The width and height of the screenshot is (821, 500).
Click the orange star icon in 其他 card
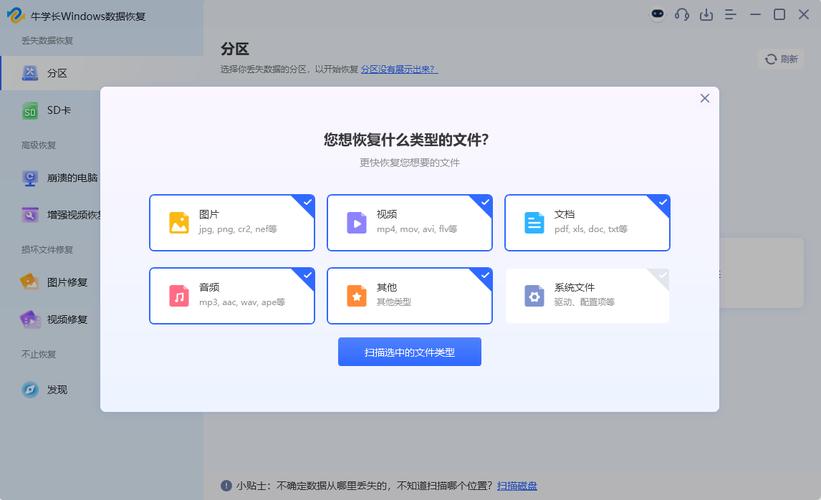(x=357, y=296)
